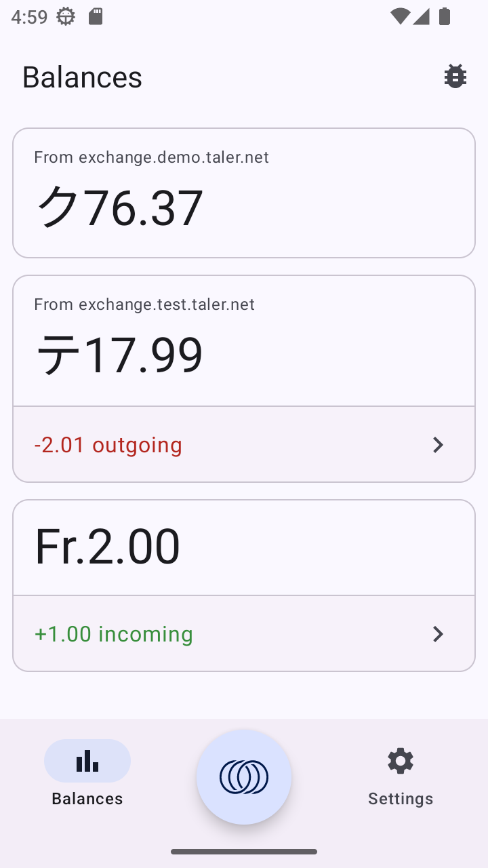Image resolution: width=488 pixels, height=868 pixels.
Task: Tap the settings cog in status bar
Action: [66, 17]
